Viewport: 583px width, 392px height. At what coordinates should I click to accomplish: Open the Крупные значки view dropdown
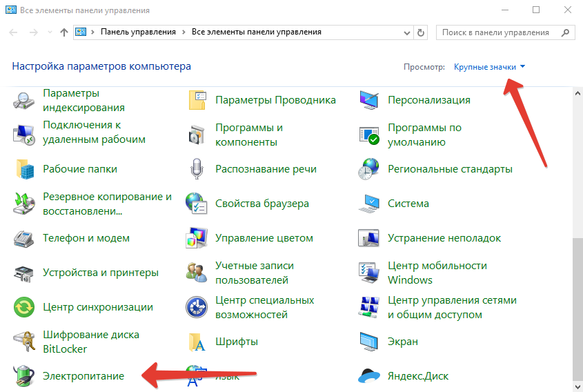click(489, 67)
